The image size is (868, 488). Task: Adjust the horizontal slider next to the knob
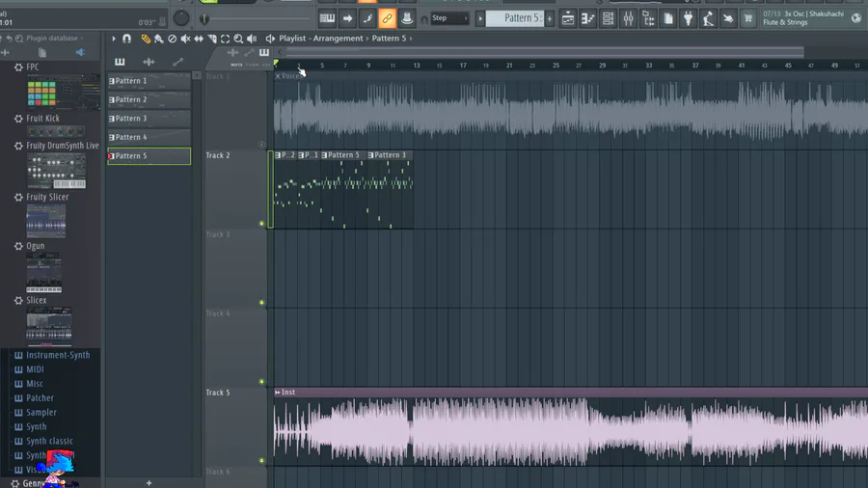256,19
